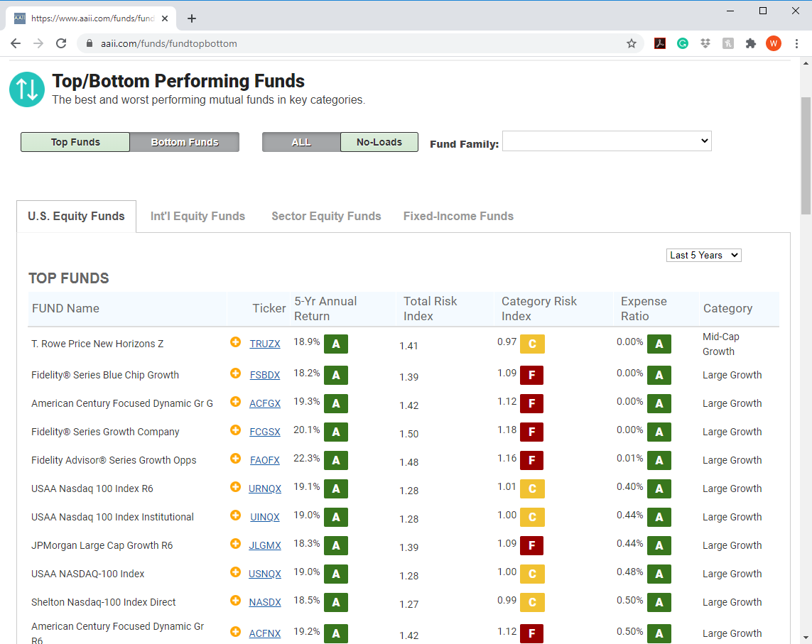
Task: Open the Fund Family dropdown
Action: click(607, 141)
